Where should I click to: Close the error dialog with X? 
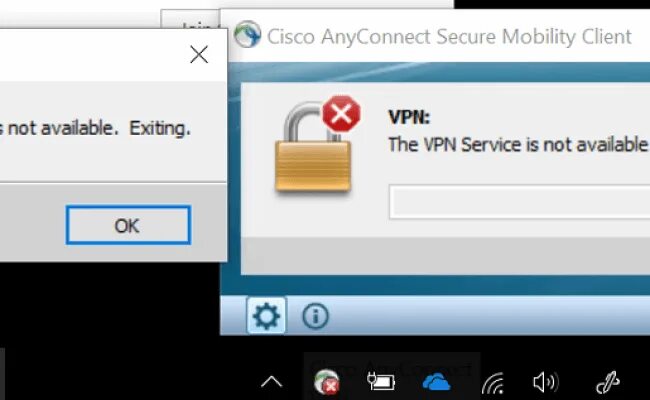[x=199, y=54]
